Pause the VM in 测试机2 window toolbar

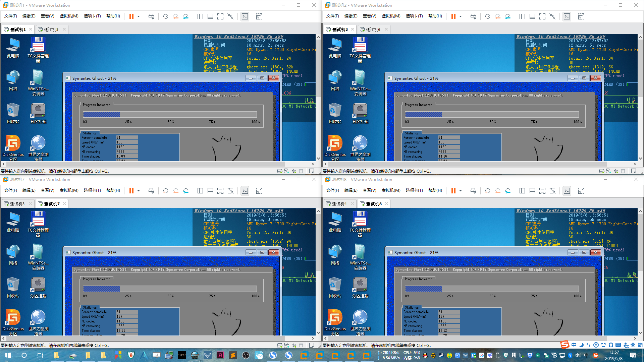click(x=453, y=16)
